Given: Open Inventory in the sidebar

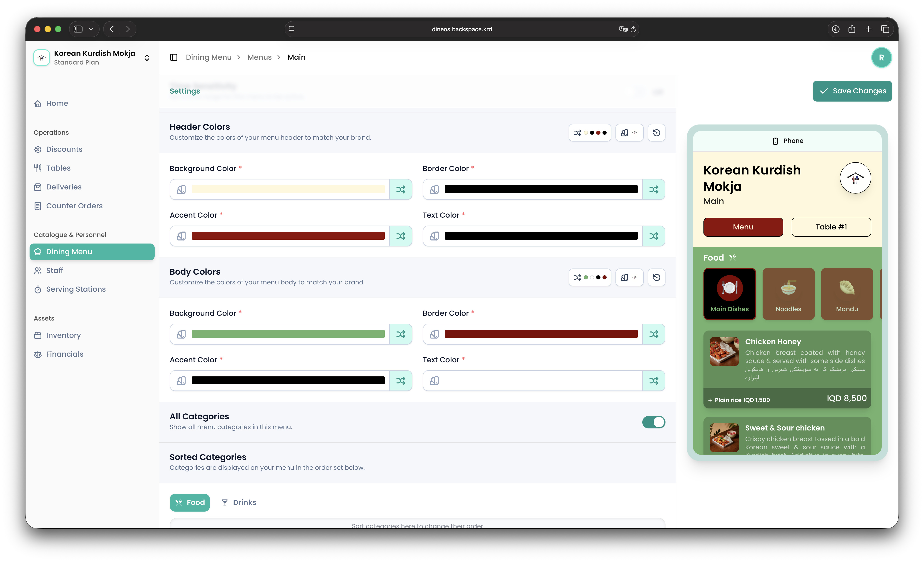Looking at the screenshot, I should coord(92,335).
